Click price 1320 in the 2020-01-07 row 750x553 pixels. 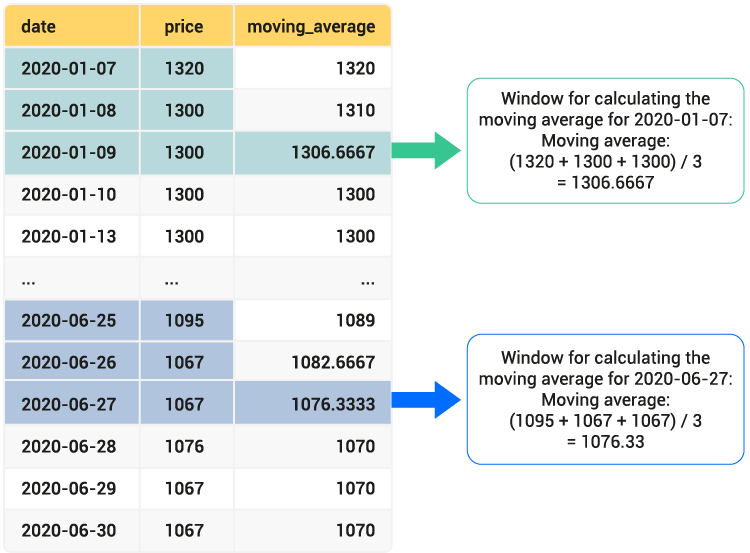point(187,68)
